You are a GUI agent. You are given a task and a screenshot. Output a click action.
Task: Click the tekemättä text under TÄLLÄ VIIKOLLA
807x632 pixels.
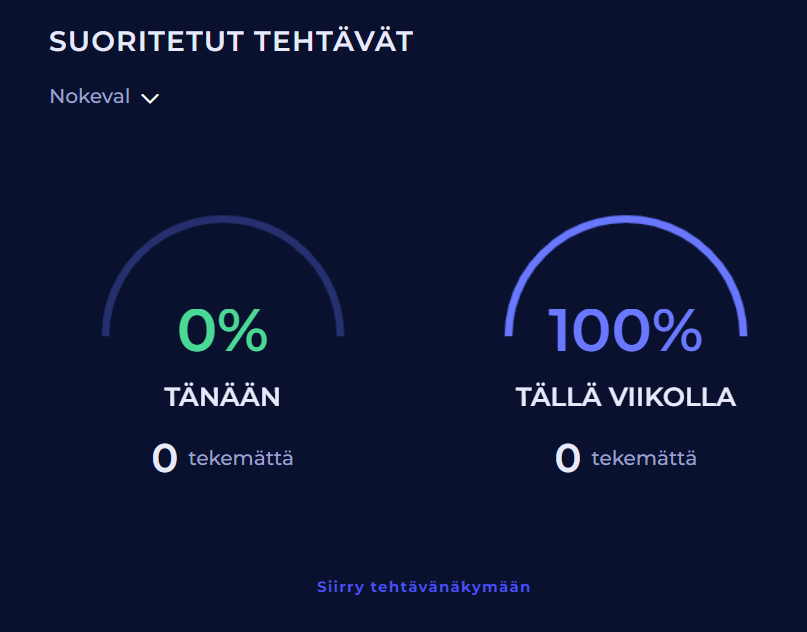pos(644,459)
